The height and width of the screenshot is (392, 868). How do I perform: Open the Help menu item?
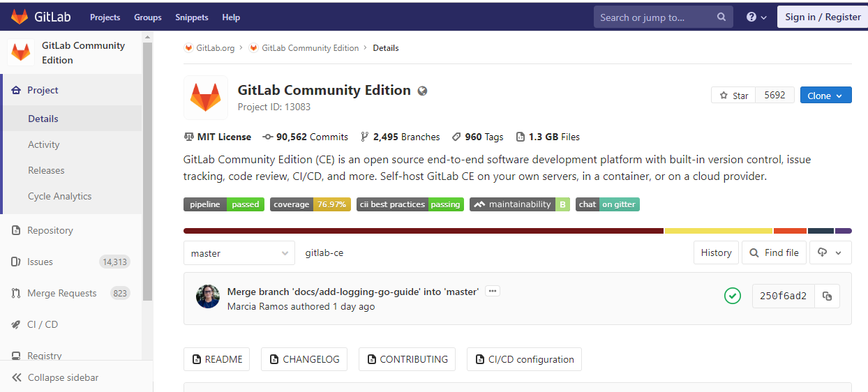coord(231,17)
